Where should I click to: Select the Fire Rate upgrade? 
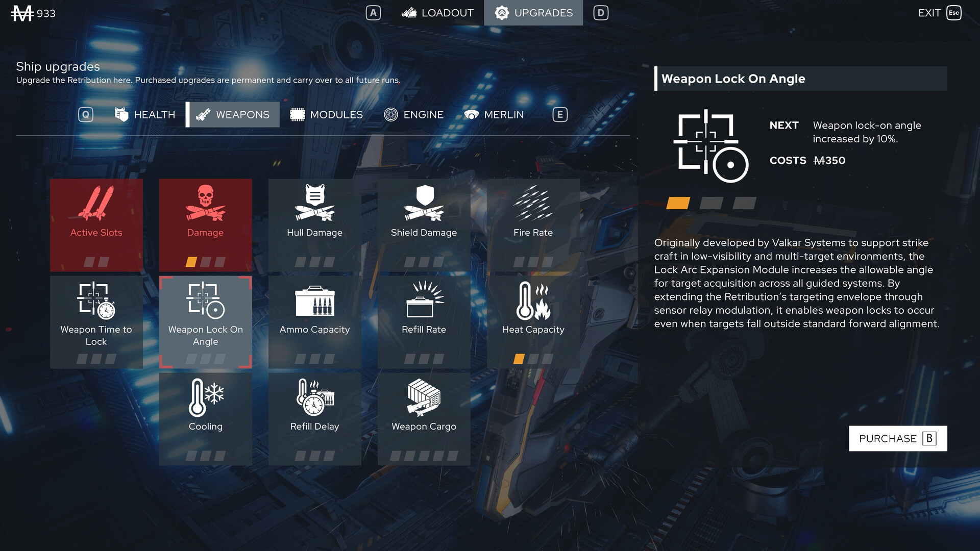pyautogui.click(x=533, y=224)
